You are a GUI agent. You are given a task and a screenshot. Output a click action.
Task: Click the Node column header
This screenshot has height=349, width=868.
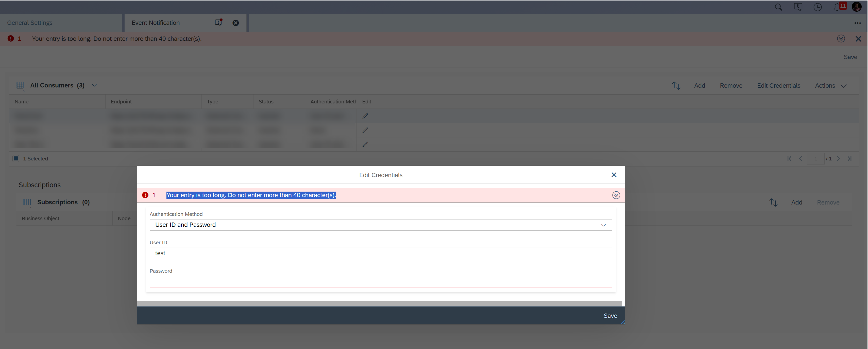[x=124, y=218]
